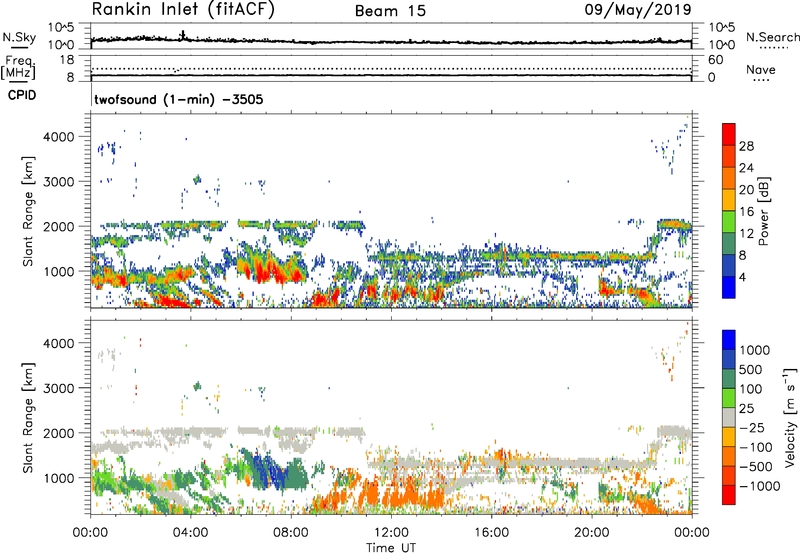Select the "CPID" row label
800x554 pixels.
22,95
